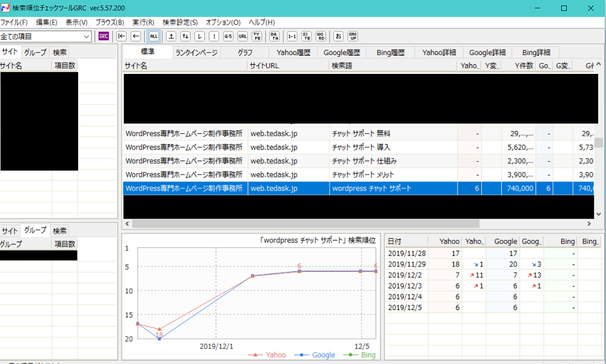The width and height of the screenshot is (606, 364).
Task: Toggle the ALL filter toolbar button
Action: (x=154, y=36)
